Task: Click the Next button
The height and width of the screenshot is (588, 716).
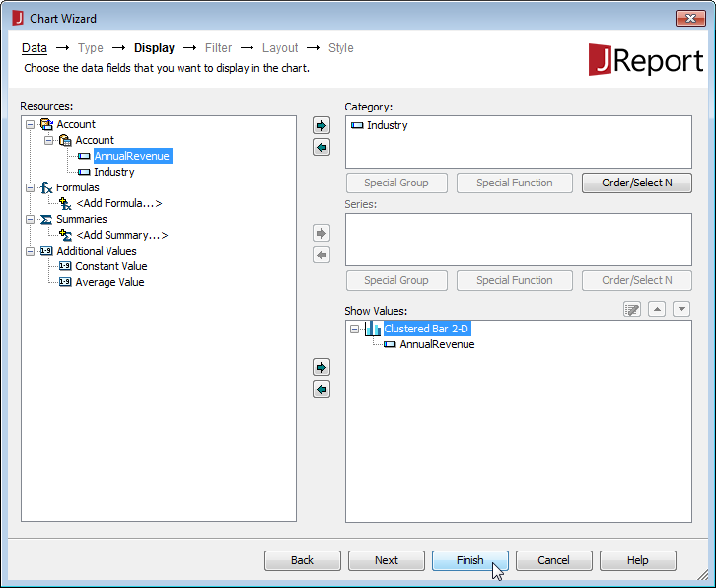Action: 387,560
